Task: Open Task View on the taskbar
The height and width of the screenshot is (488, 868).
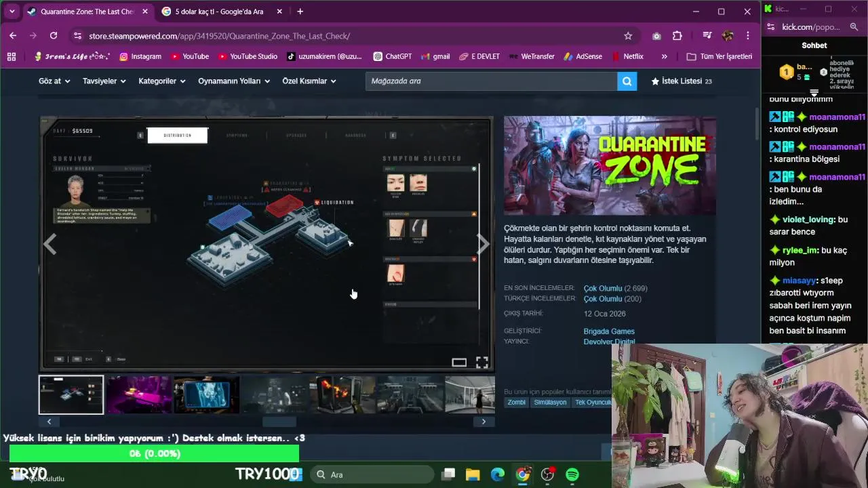Action: (x=448, y=474)
